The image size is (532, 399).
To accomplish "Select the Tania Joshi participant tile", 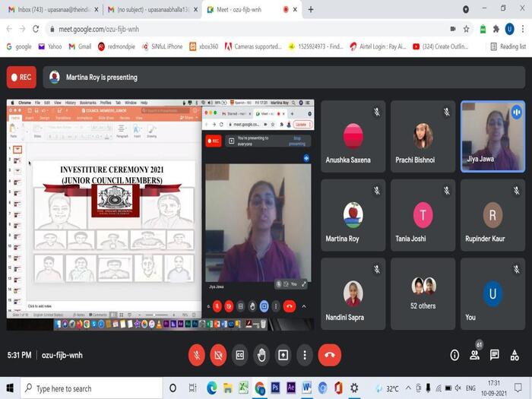I will pos(423,215).
